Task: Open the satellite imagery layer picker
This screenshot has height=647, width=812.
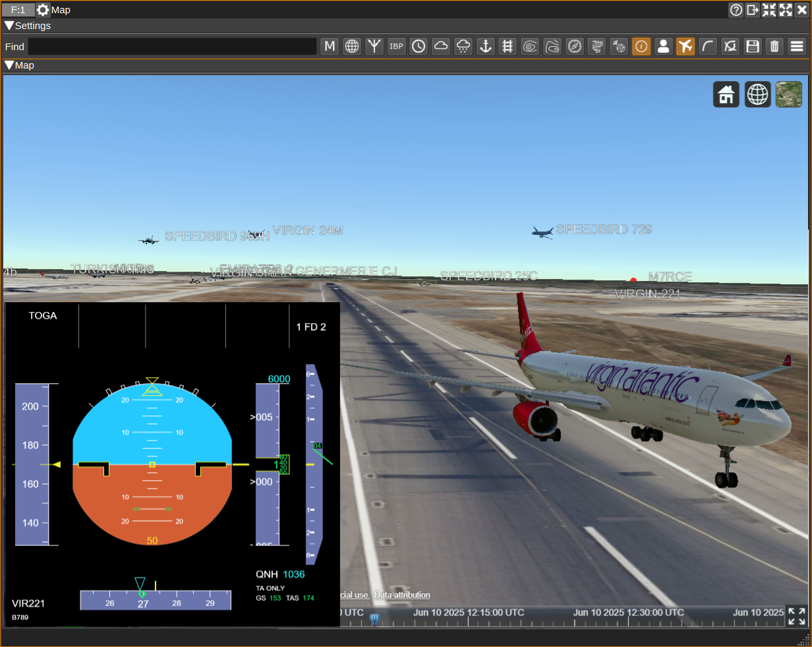Action: point(788,94)
